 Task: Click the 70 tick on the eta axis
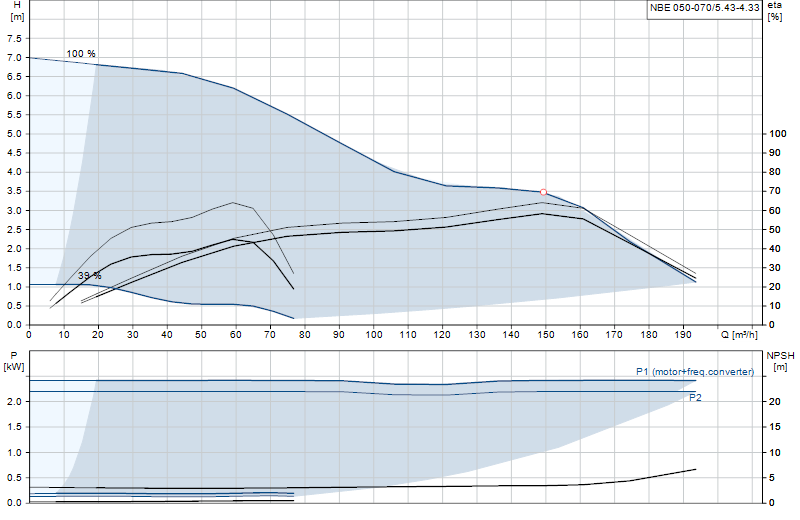coord(774,191)
